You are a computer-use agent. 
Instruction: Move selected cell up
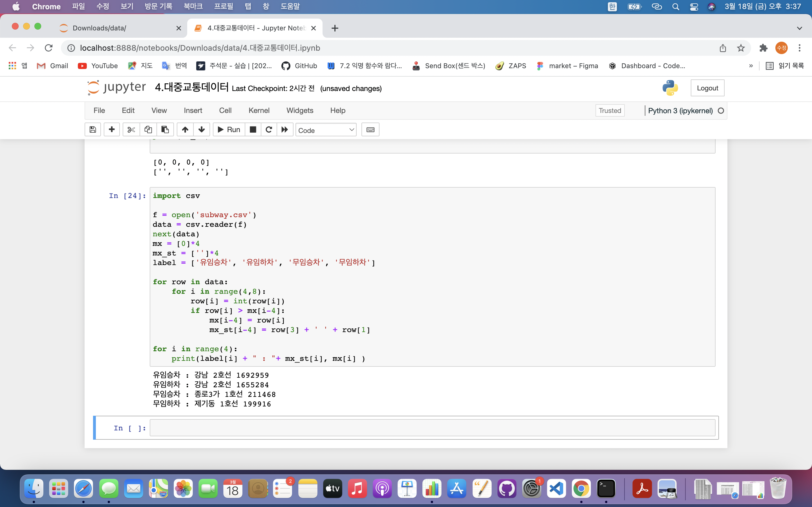click(185, 130)
